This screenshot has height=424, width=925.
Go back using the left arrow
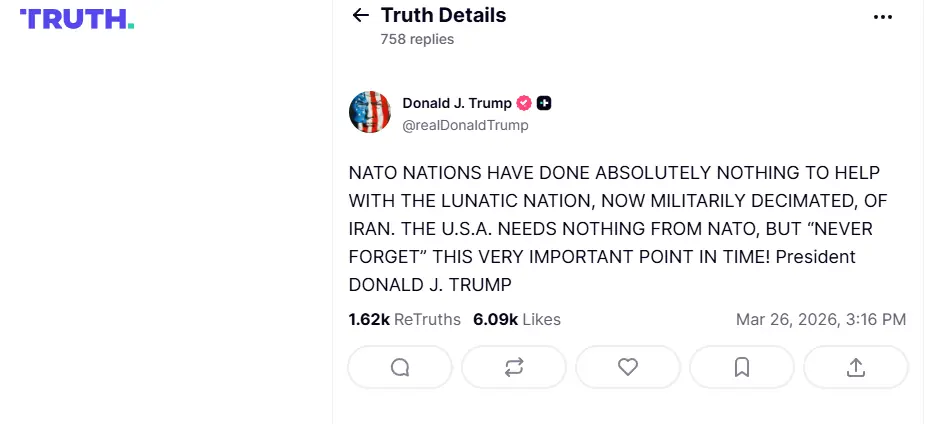click(x=361, y=16)
